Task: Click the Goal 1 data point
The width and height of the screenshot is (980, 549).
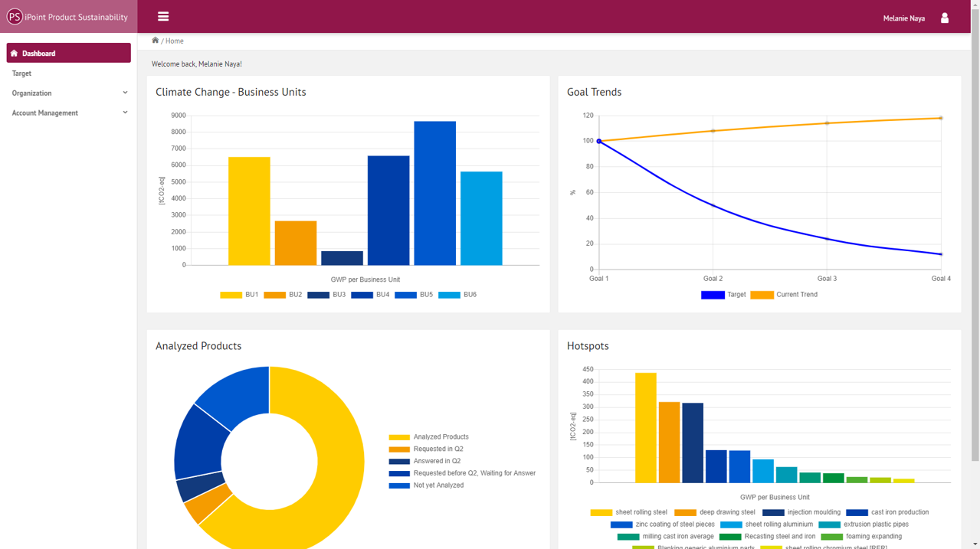Action: (x=599, y=141)
